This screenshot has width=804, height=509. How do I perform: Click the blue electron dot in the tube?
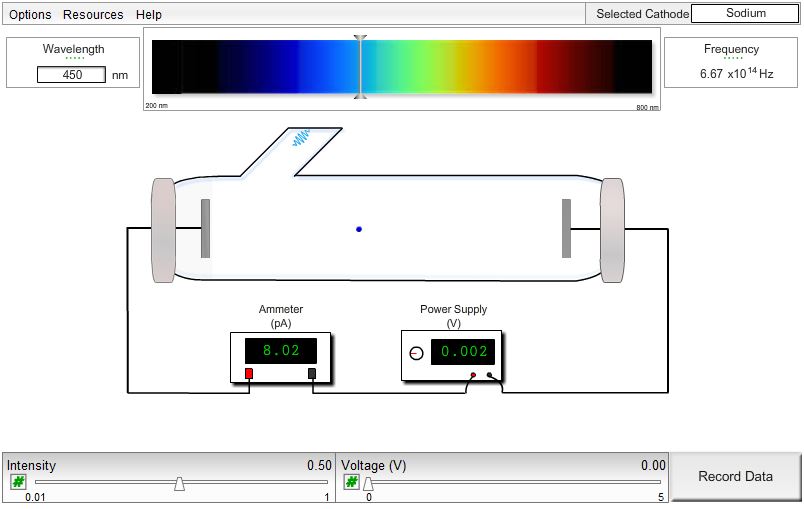coord(359,229)
